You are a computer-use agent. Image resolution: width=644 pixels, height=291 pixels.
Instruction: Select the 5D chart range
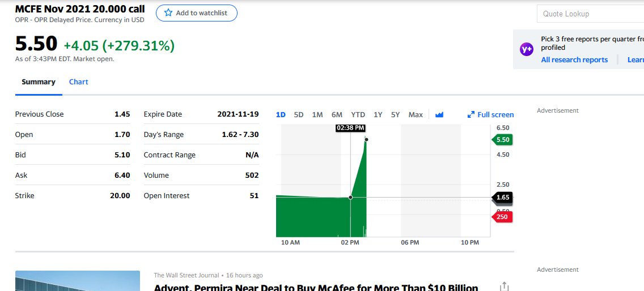click(299, 114)
